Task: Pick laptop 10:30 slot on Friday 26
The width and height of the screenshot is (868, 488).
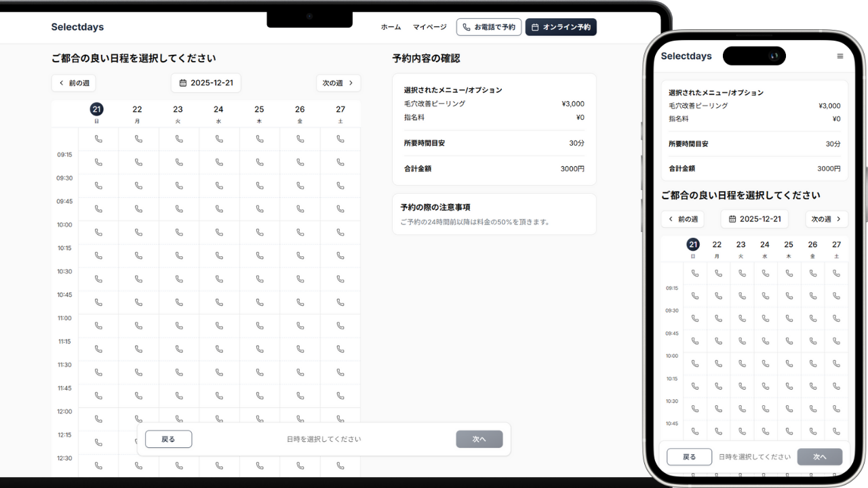Action: pyautogui.click(x=300, y=279)
